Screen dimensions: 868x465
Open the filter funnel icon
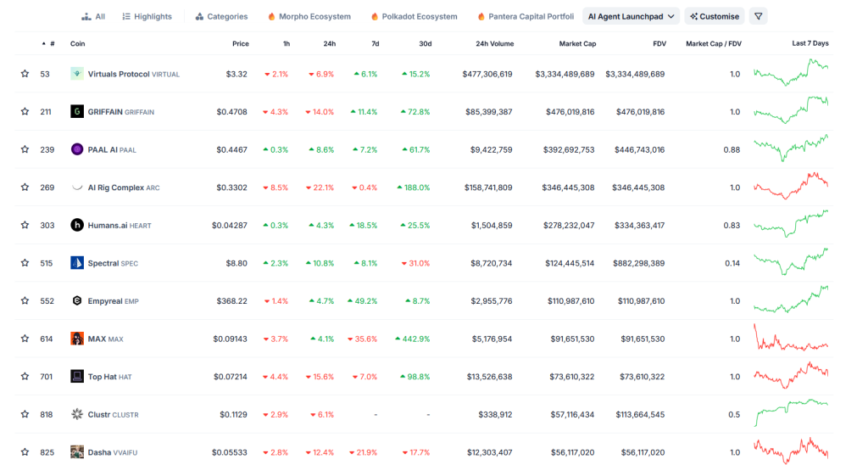point(759,17)
